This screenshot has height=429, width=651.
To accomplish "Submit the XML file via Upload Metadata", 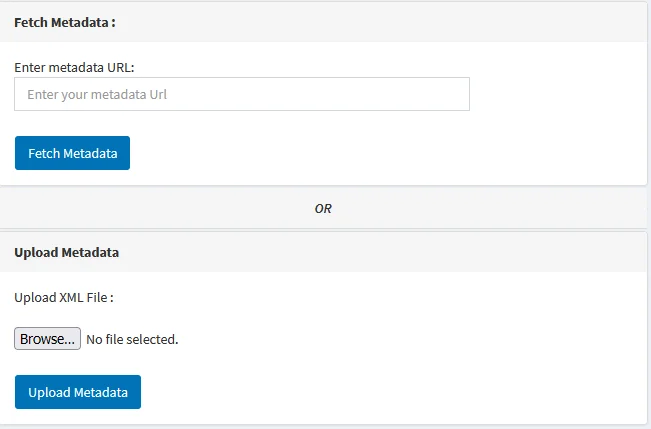I will (78, 392).
